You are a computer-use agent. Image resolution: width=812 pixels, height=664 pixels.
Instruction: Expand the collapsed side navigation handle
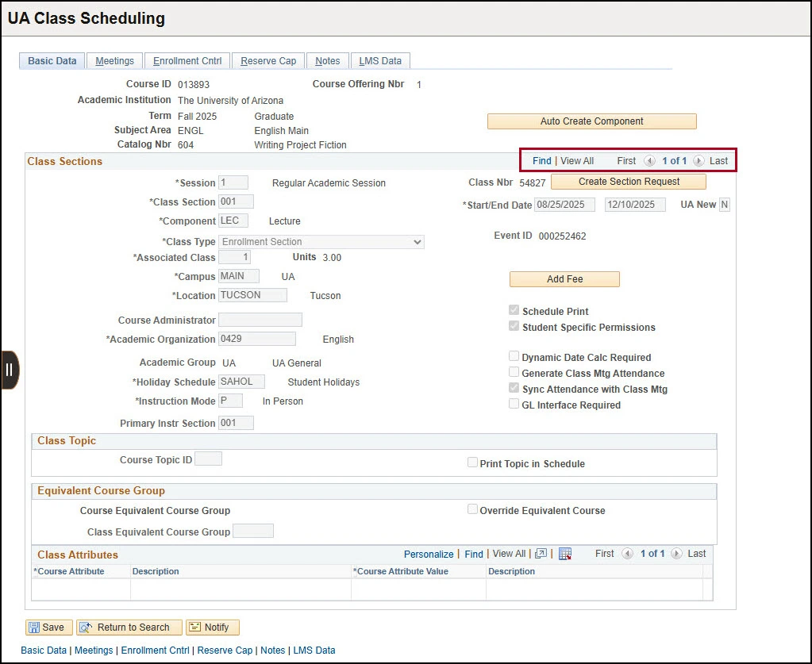click(x=10, y=370)
